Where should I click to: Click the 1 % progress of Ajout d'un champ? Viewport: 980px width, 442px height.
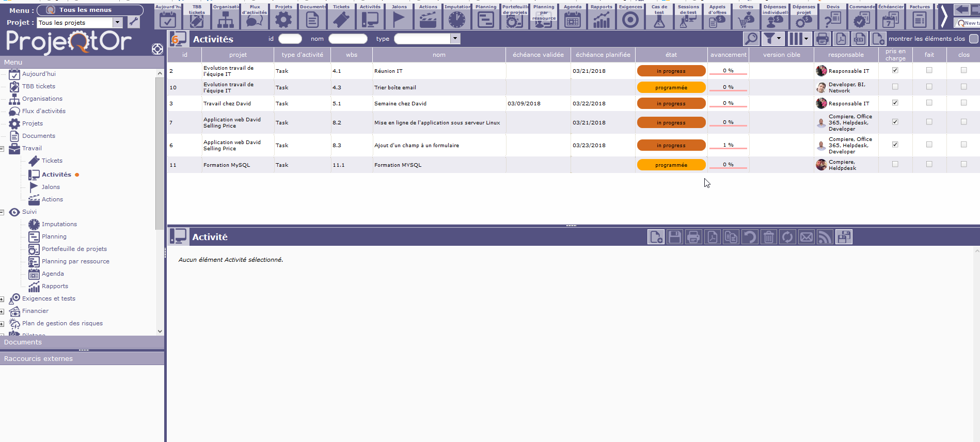(728, 145)
